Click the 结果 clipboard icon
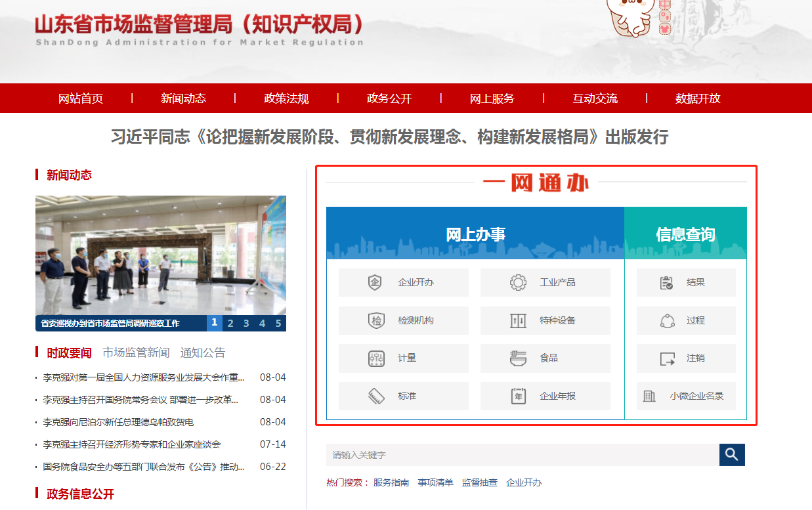 (x=666, y=283)
